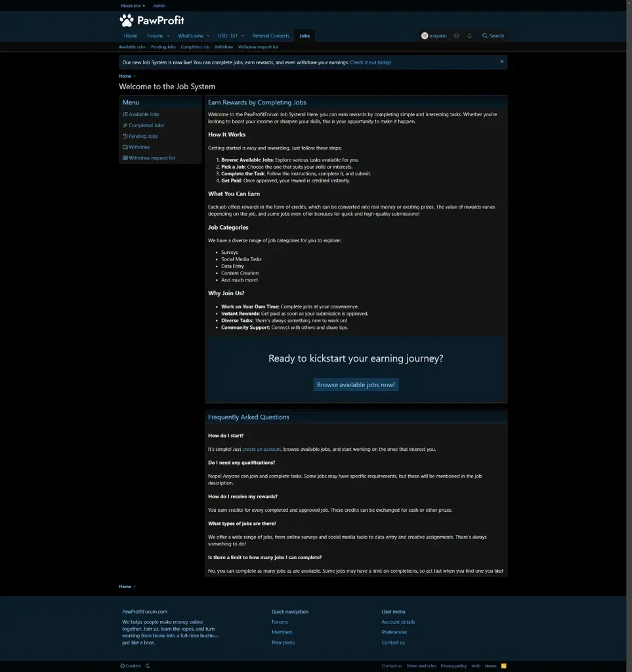Expand the Forums dropdown arrow

point(169,36)
